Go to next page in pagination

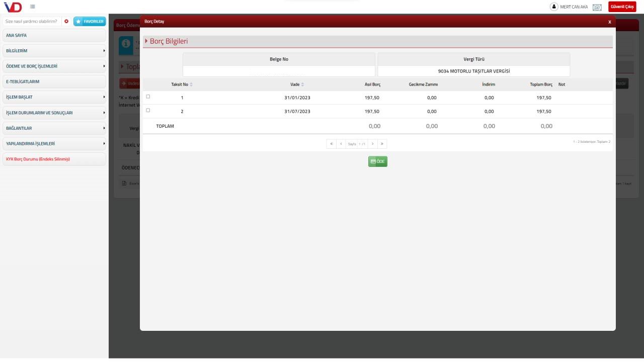point(372,144)
